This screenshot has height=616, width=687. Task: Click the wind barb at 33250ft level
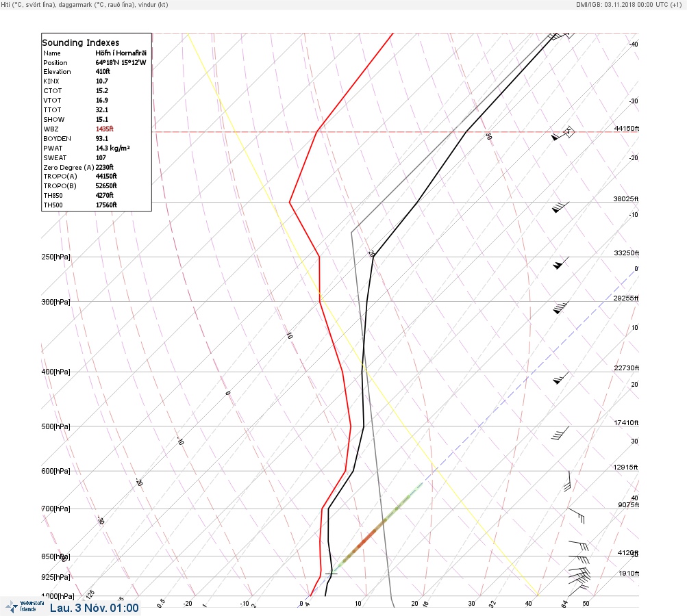click(x=560, y=263)
